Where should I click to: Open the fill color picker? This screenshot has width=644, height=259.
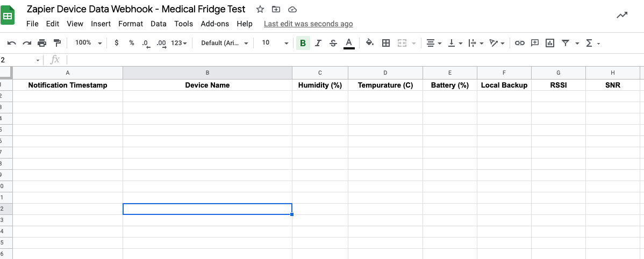[x=370, y=42]
